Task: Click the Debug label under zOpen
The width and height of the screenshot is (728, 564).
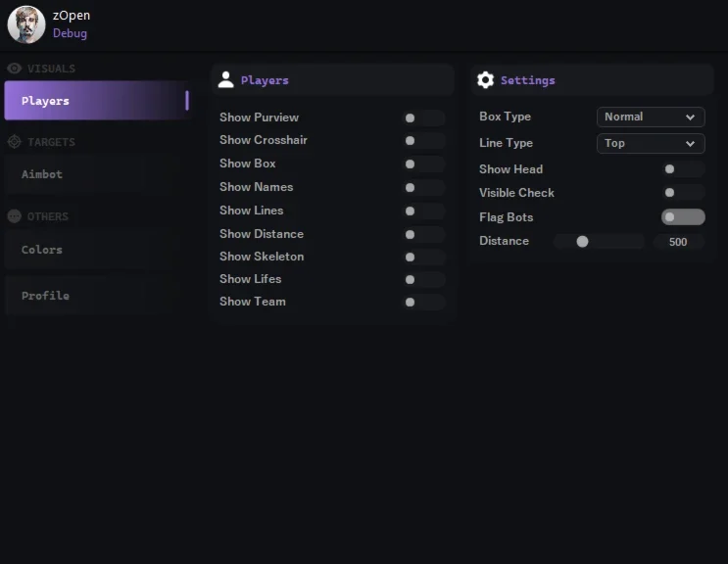Action: 71,33
